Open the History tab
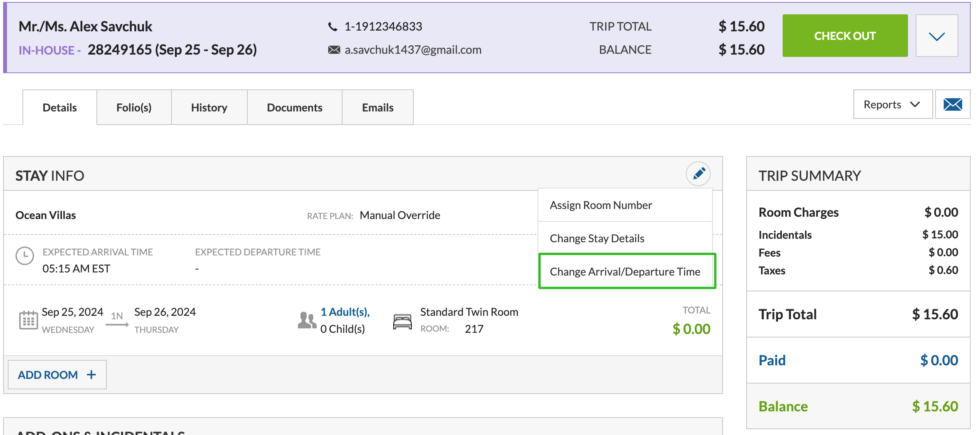 click(x=209, y=108)
